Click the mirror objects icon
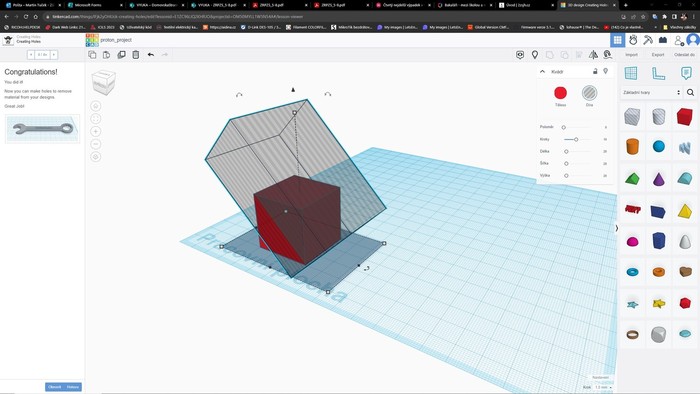The width and height of the screenshot is (700, 394). tap(593, 54)
